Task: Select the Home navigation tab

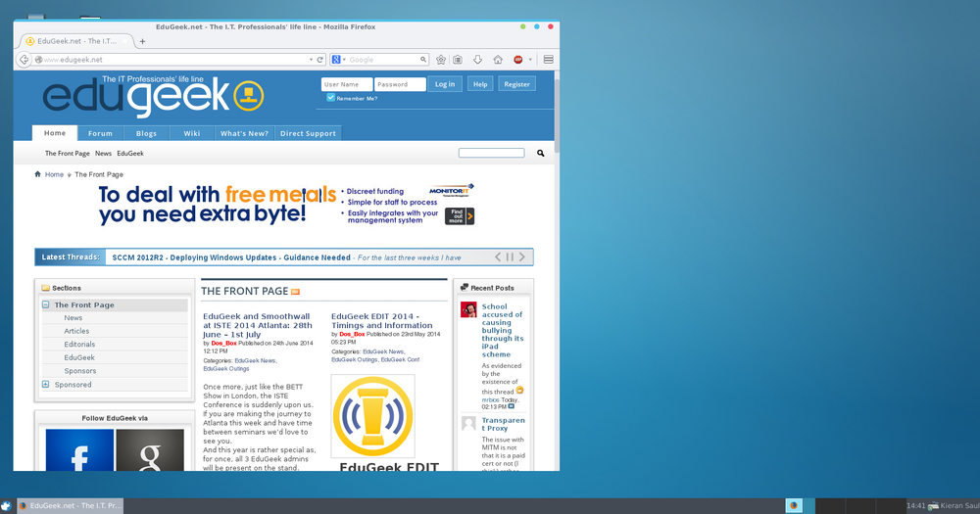Action: pos(54,133)
